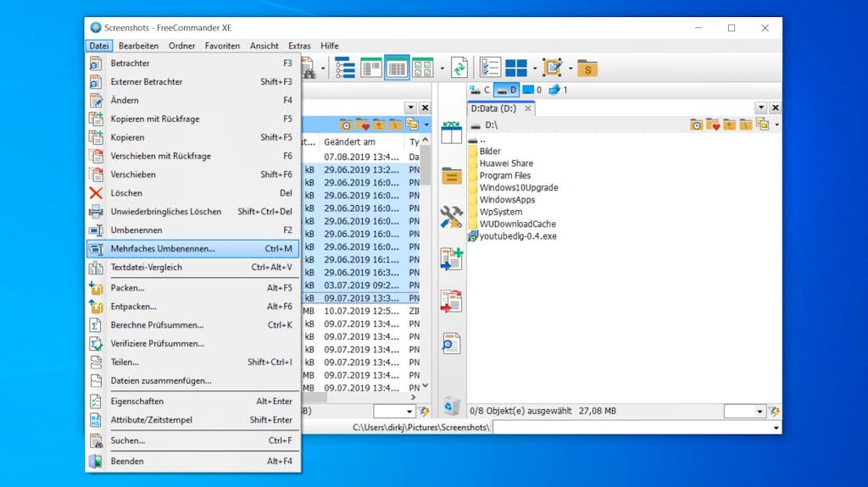Click the filter funnel icon in D:\ status bar
The width and height of the screenshot is (868, 487).
[x=774, y=411]
